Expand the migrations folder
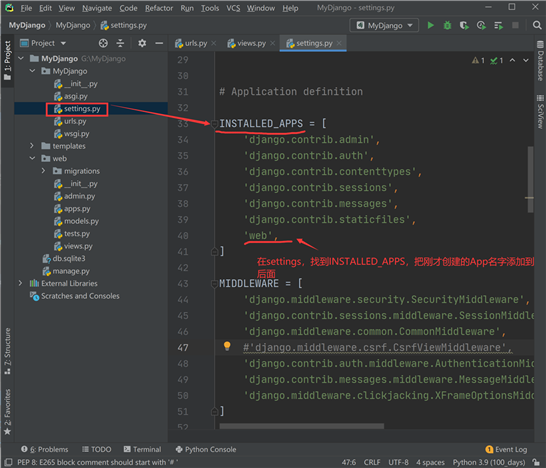This screenshot has width=546, height=468. click(x=43, y=171)
